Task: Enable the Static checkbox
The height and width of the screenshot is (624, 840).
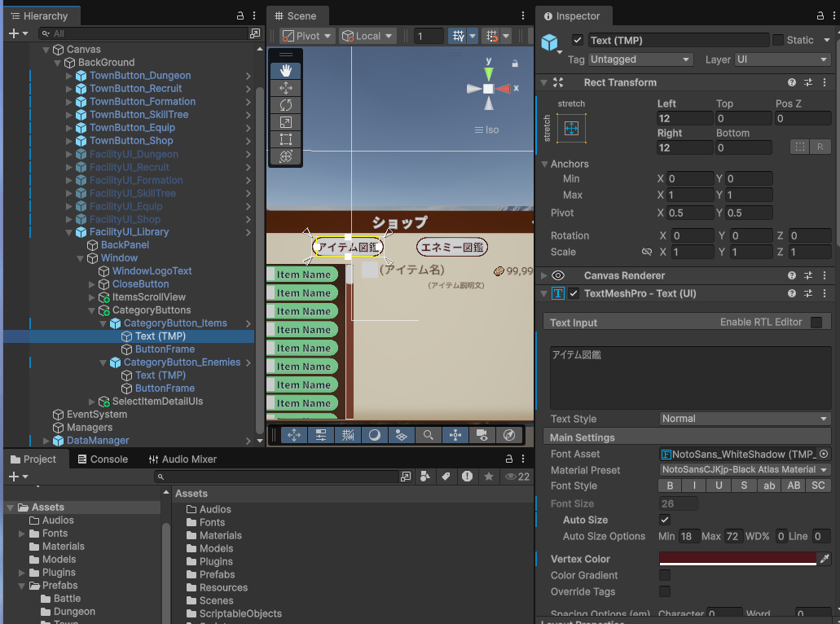Action: (x=778, y=40)
